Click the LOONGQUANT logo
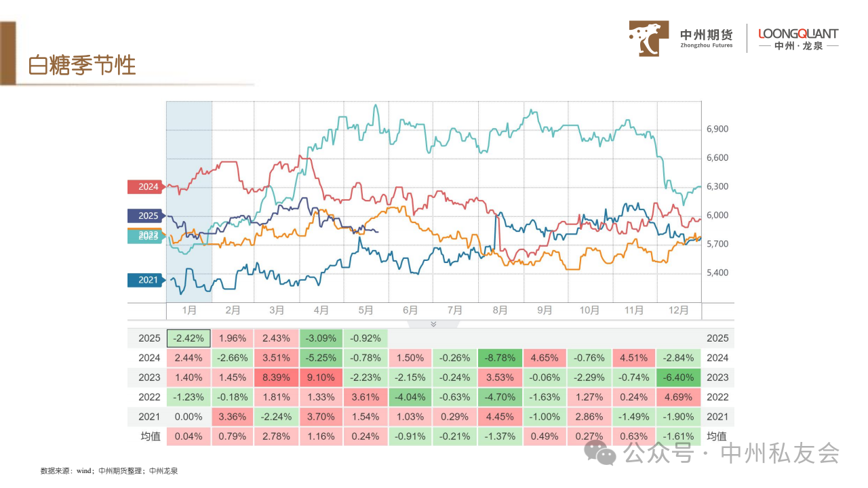This screenshot has height=488, width=868. pos(798,39)
